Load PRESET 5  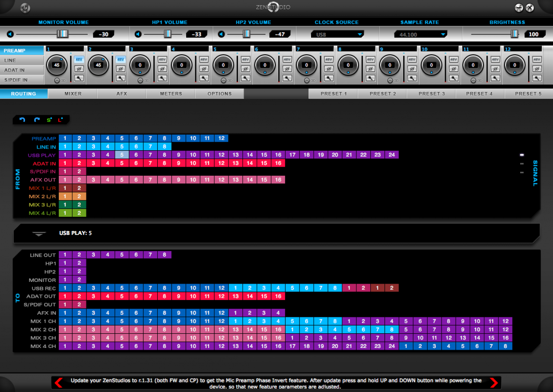tap(529, 94)
